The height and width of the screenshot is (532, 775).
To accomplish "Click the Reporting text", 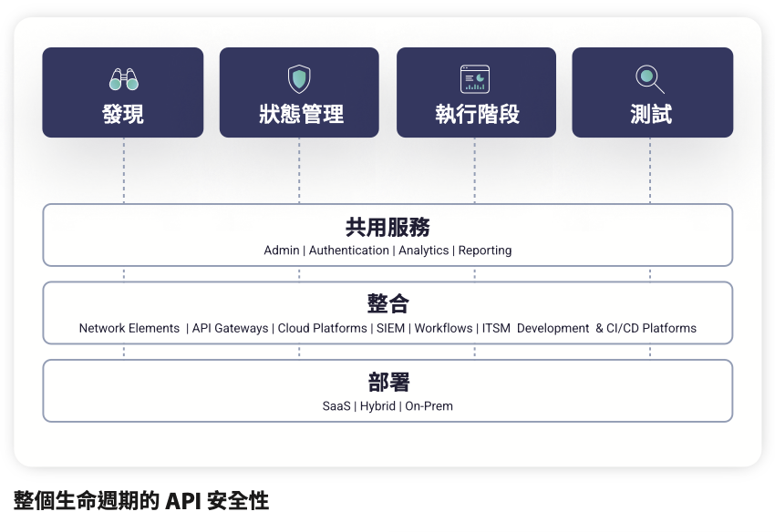I will click(x=485, y=251).
